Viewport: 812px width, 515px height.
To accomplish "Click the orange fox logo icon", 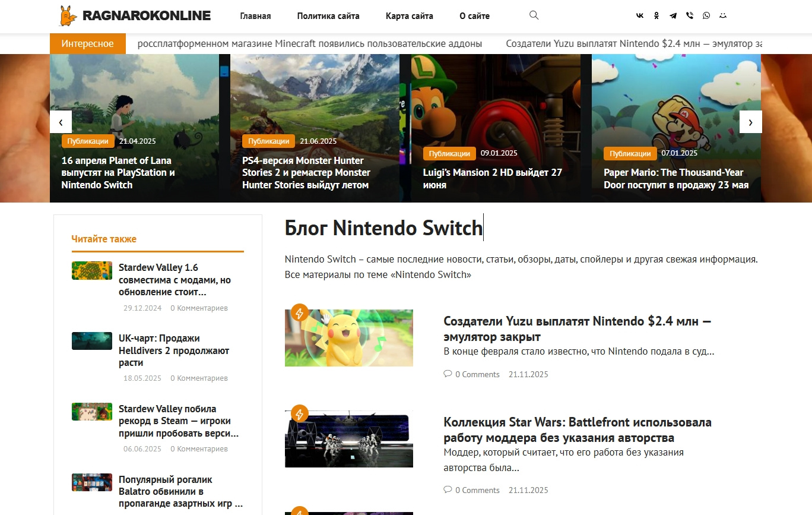I will coord(68,16).
